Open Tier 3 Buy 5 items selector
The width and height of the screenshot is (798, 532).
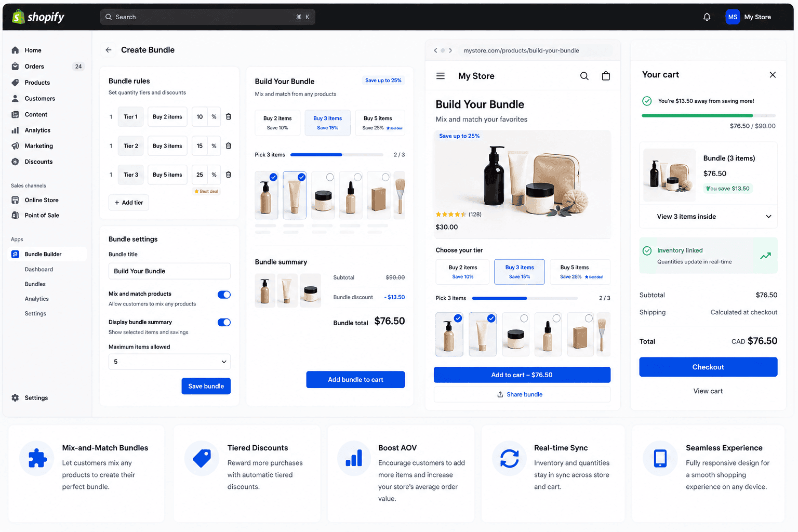[167, 175]
